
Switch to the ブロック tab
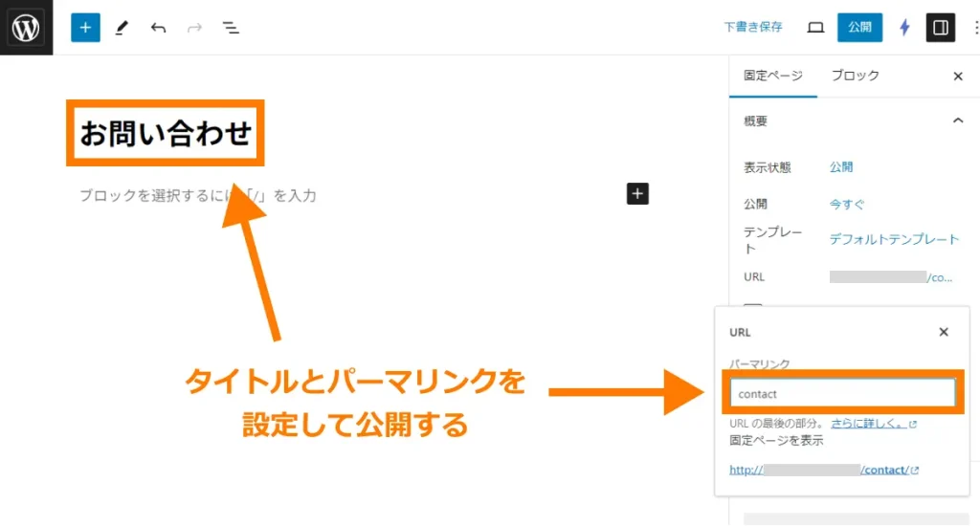[x=855, y=76]
